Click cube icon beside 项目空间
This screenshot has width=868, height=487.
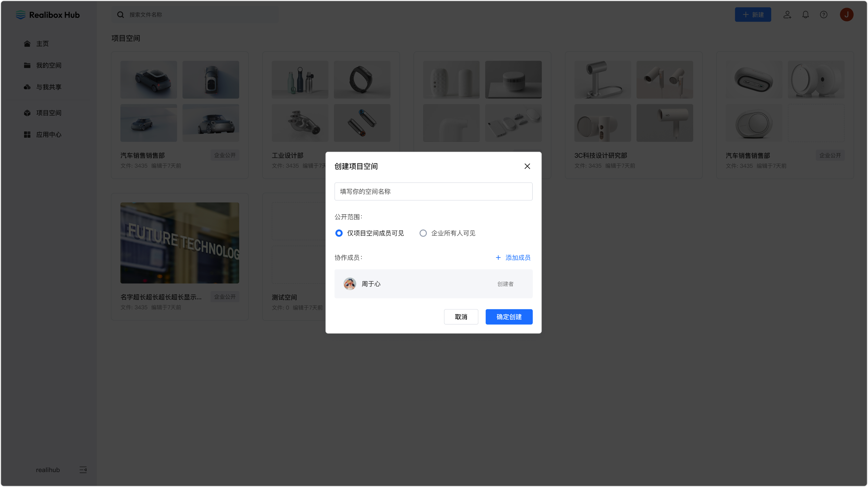(27, 113)
